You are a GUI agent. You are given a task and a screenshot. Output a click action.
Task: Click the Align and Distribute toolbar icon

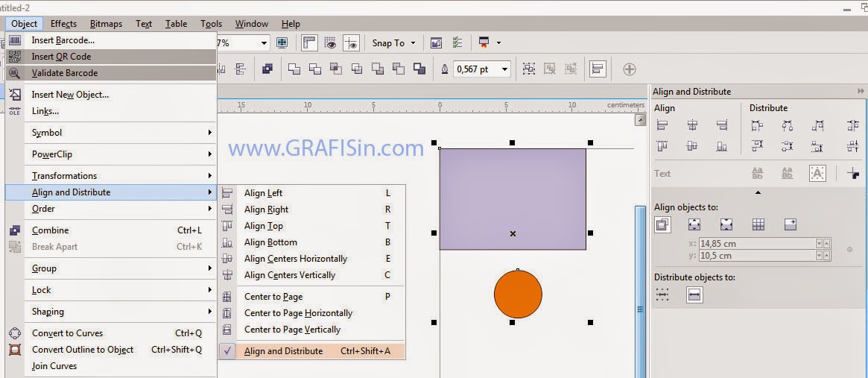(x=598, y=69)
